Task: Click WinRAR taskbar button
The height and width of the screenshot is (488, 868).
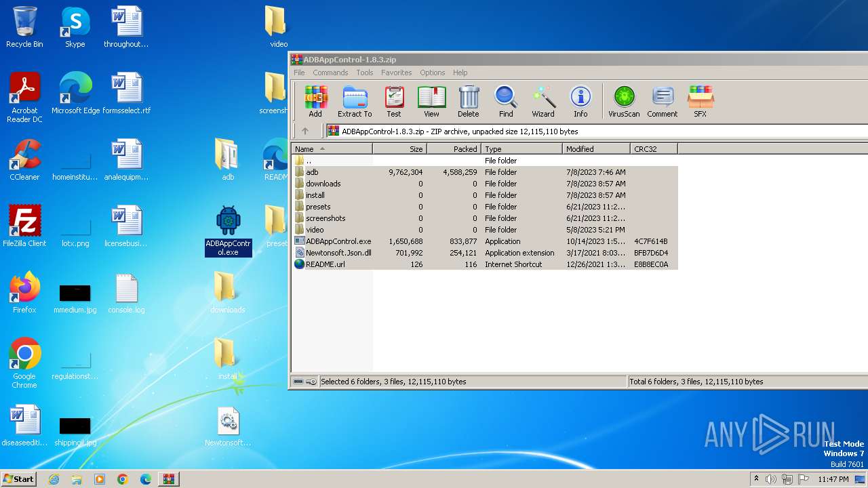Action: point(169,479)
